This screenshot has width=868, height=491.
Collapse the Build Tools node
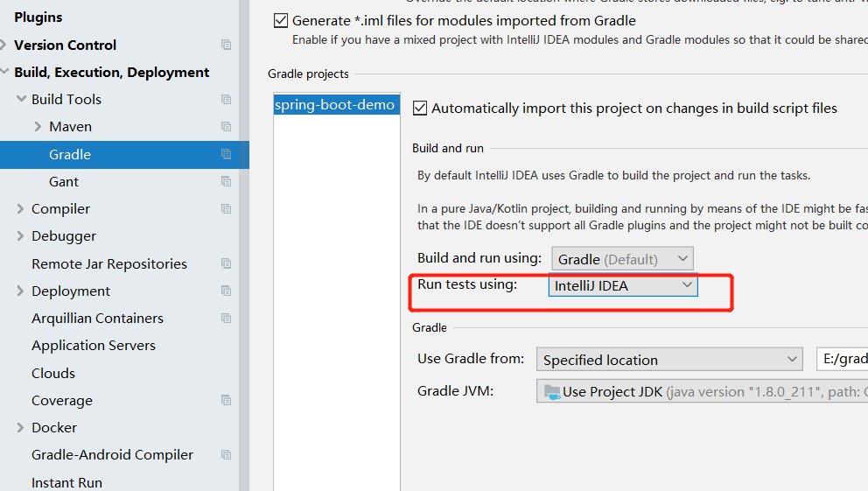21,99
